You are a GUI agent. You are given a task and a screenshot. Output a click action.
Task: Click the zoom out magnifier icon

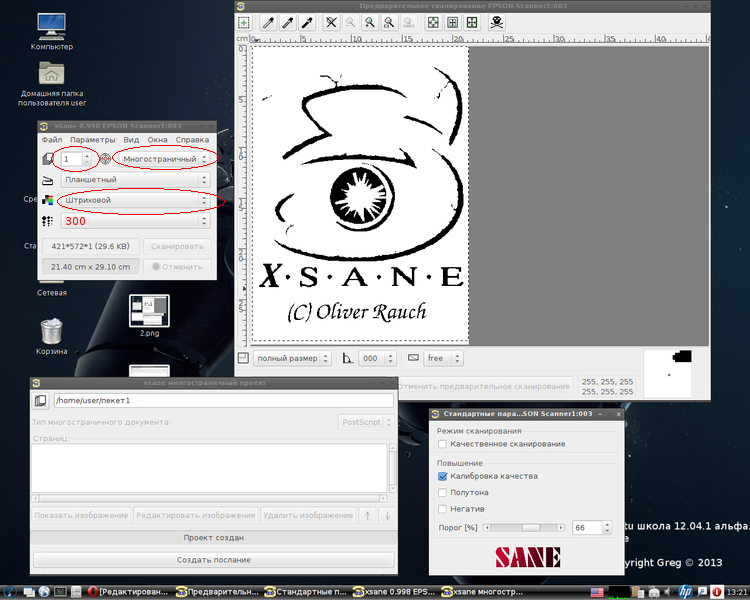pyautogui.click(x=350, y=22)
